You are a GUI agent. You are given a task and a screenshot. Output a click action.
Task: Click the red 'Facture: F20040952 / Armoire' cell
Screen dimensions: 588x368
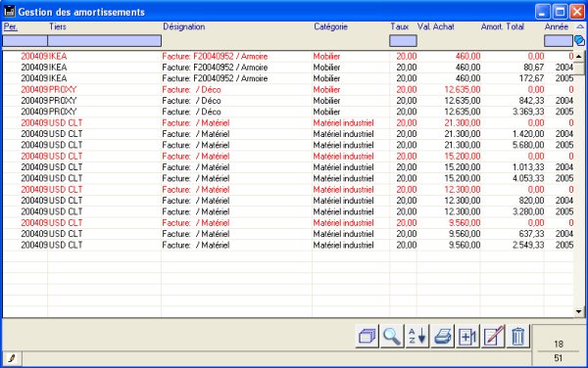pyautogui.click(x=215, y=57)
